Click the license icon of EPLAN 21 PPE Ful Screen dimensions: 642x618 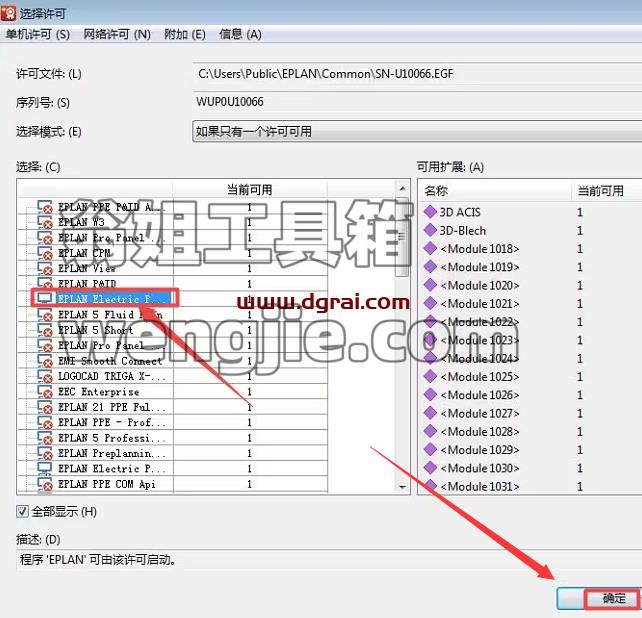45,407
